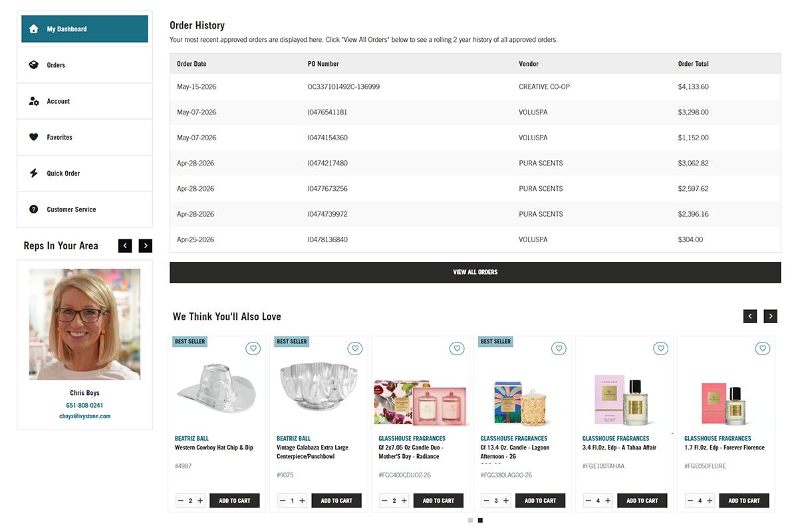Select PO number OC337101492C-136999
The height and width of the screenshot is (532, 798).
(344, 87)
